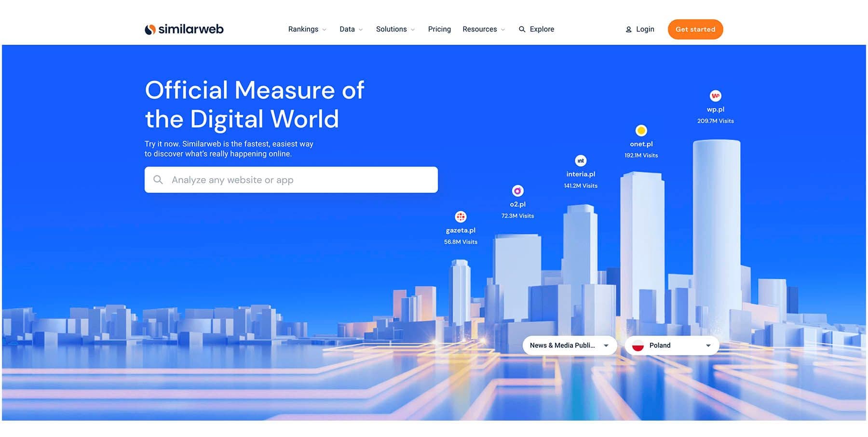Click the 72.3M Visits text

517,216
